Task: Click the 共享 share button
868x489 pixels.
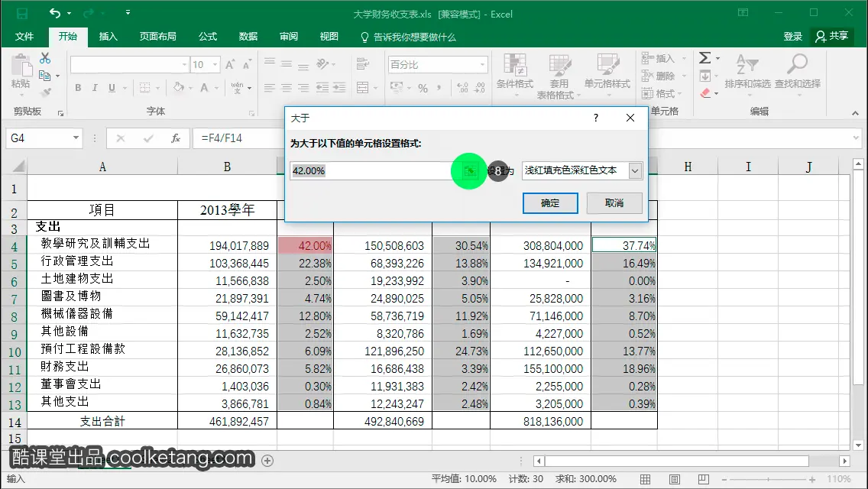Action: [832, 37]
